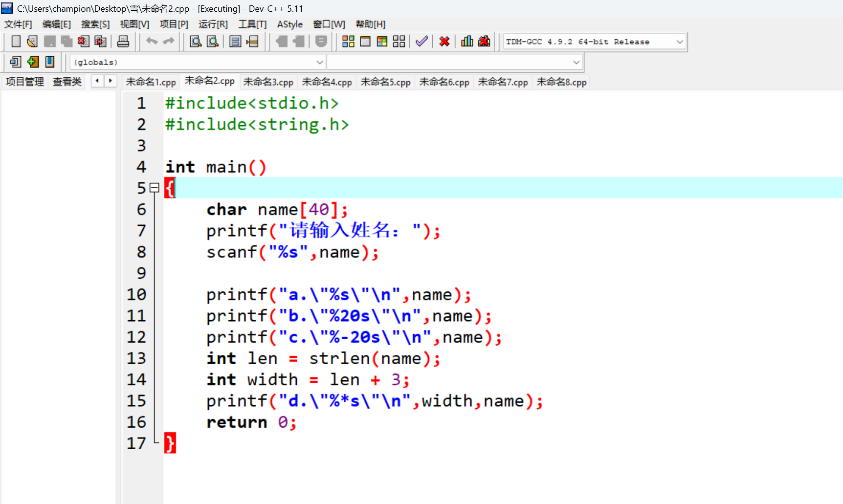Switch to the 未命名1.cpp file tab
This screenshot has width=843, height=504.
click(151, 82)
